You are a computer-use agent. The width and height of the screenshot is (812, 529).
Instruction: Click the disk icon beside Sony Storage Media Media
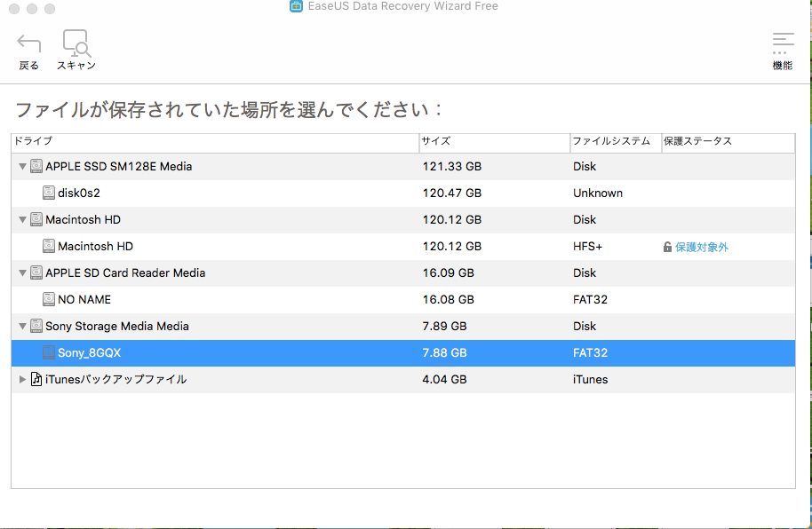click(36, 326)
